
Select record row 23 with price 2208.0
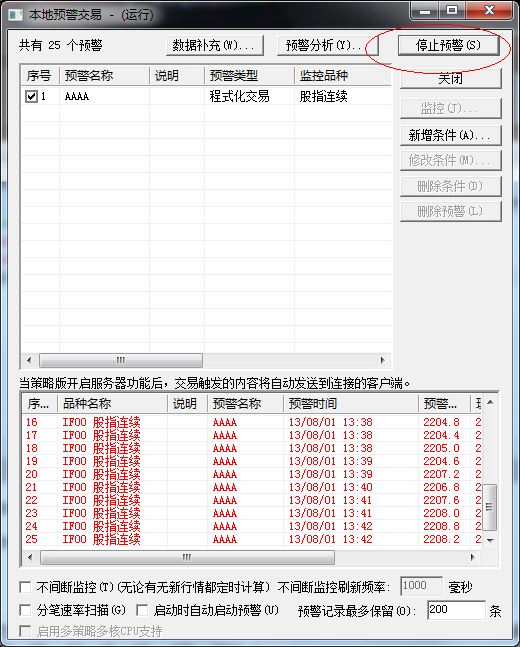[252, 513]
